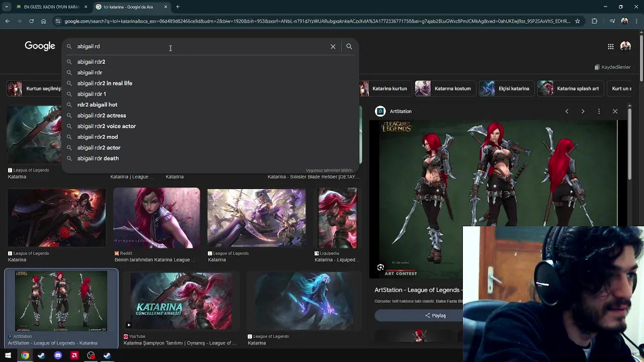Go forward with the browser forward arrow
This screenshot has width=644, height=362.
(x=19, y=21)
